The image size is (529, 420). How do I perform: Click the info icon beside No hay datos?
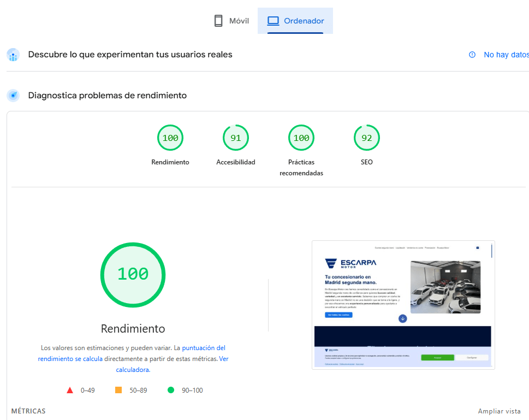click(x=472, y=55)
